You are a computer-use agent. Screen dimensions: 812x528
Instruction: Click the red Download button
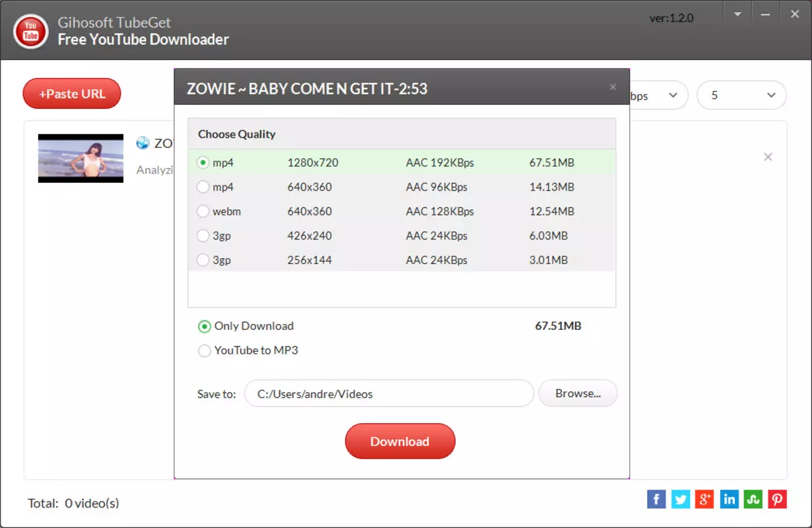pos(400,442)
